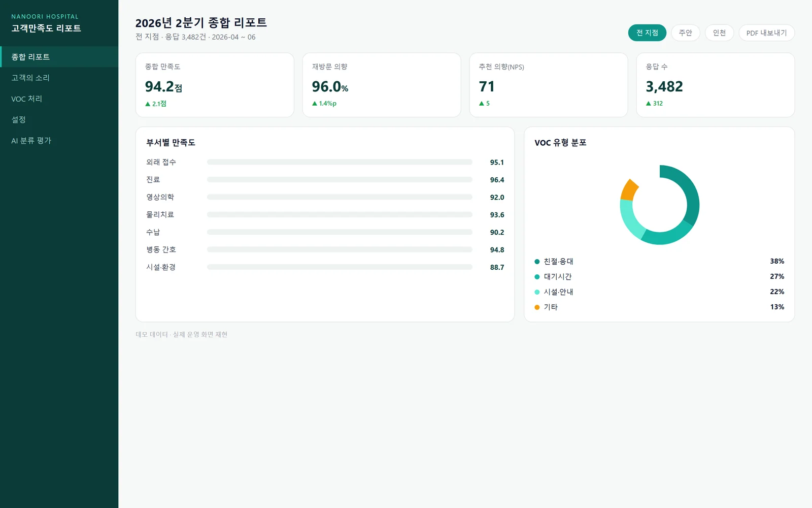The width and height of the screenshot is (812, 508).
Task: Click the 추천 의향(NPS) value 71
Action: (x=487, y=86)
